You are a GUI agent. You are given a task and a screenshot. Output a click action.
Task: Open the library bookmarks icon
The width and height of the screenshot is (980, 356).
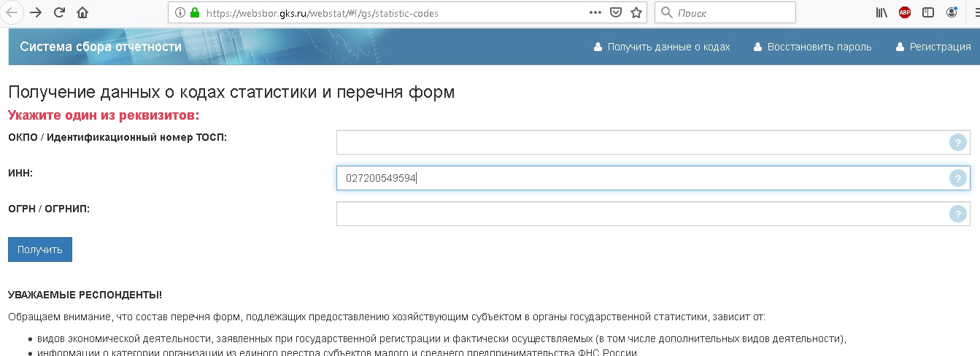click(881, 12)
